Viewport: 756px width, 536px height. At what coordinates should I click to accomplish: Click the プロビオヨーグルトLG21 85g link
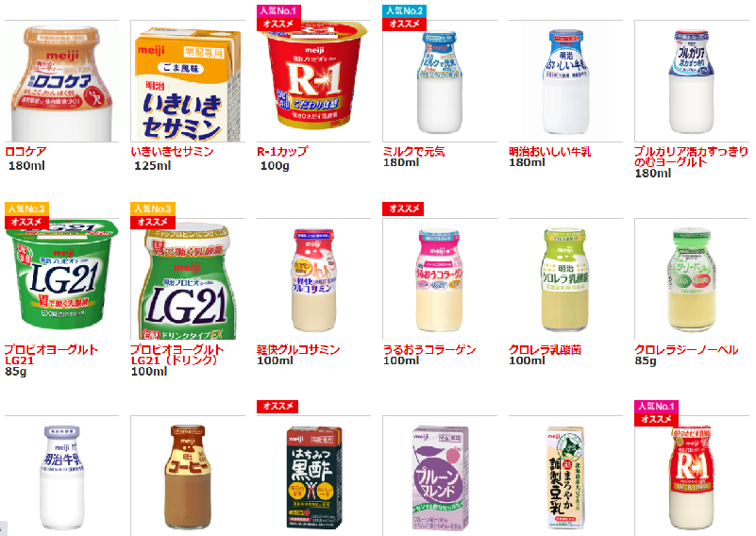51,355
